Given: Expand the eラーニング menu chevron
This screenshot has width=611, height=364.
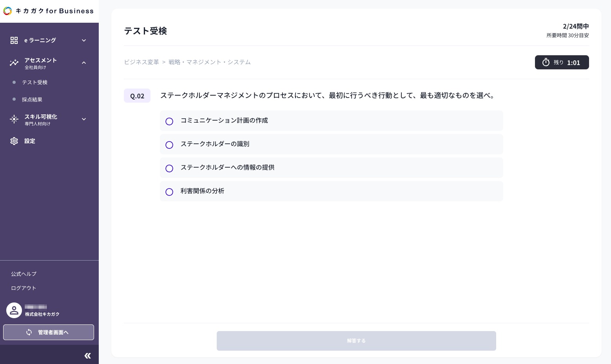Looking at the screenshot, I should click(84, 40).
